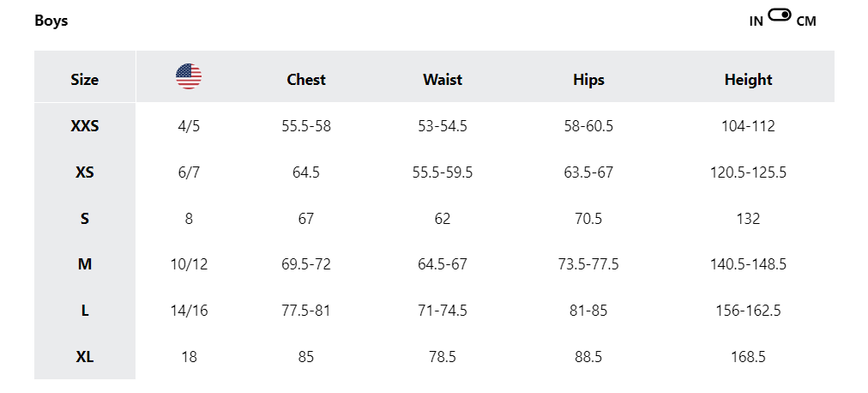Select the XL size row label
The image size is (868, 393).
[x=84, y=357]
